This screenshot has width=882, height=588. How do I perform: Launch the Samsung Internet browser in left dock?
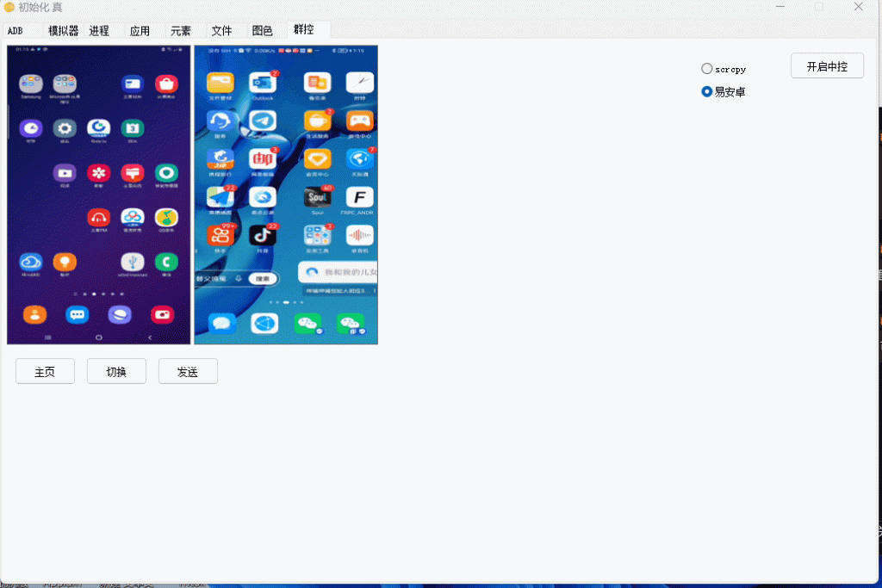click(120, 315)
